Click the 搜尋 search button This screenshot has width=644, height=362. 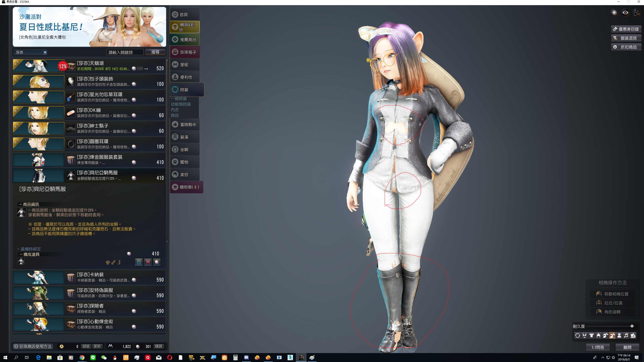click(x=155, y=52)
